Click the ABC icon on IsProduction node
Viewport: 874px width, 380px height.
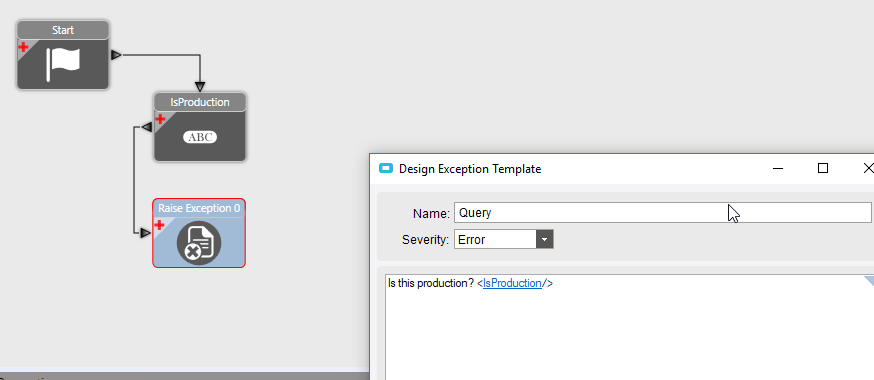pyautogui.click(x=200, y=137)
